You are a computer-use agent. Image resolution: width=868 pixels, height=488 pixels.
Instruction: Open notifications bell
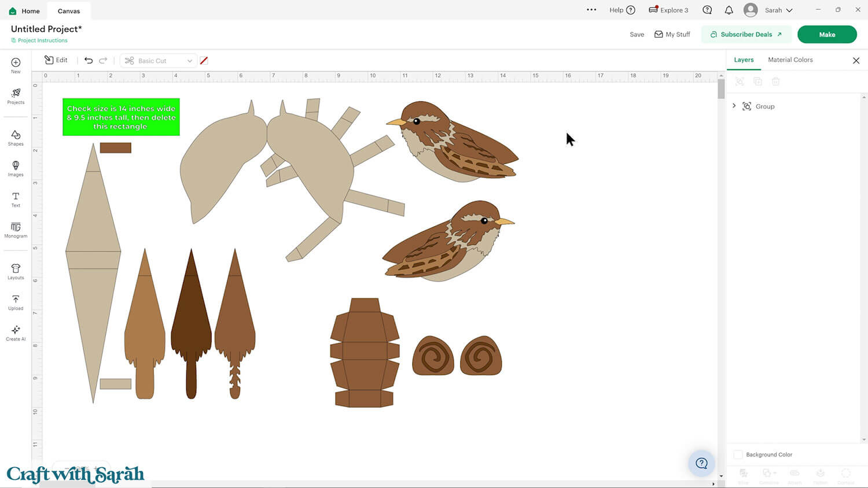[729, 10]
